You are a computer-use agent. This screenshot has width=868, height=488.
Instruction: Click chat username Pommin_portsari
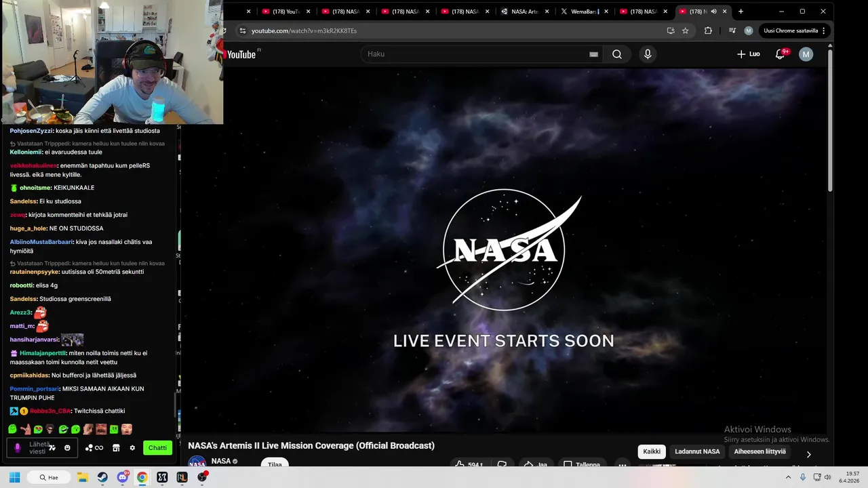[x=34, y=389]
